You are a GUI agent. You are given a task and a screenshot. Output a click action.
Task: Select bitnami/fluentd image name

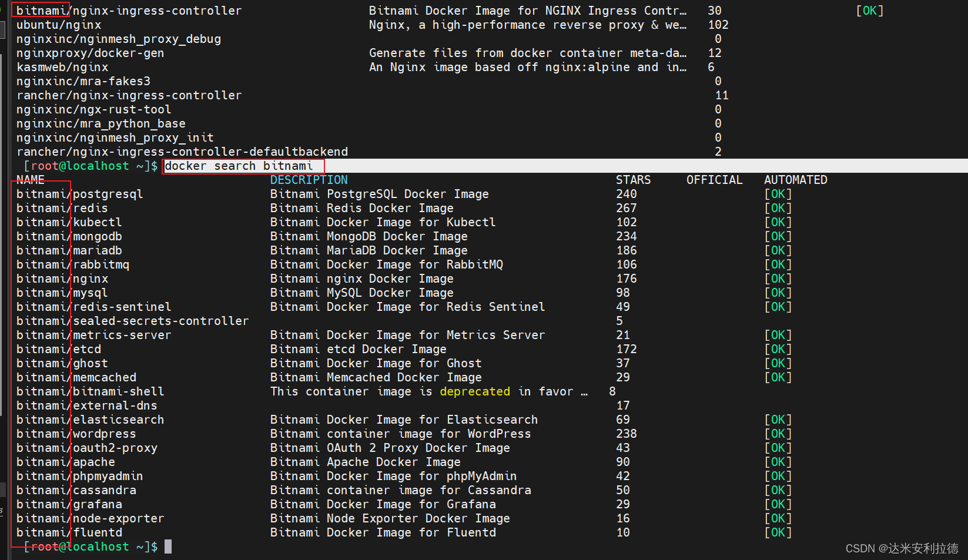pyautogui.click(x=69, y=532)
